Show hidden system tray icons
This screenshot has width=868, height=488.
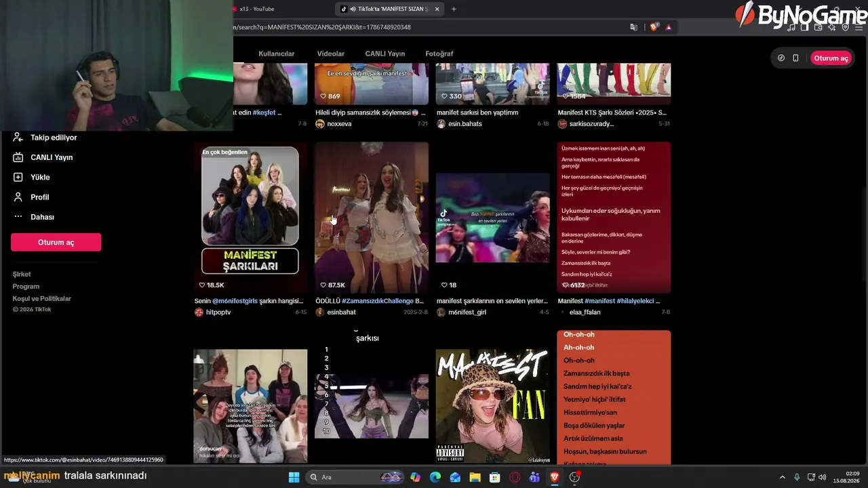click(782, 477)
